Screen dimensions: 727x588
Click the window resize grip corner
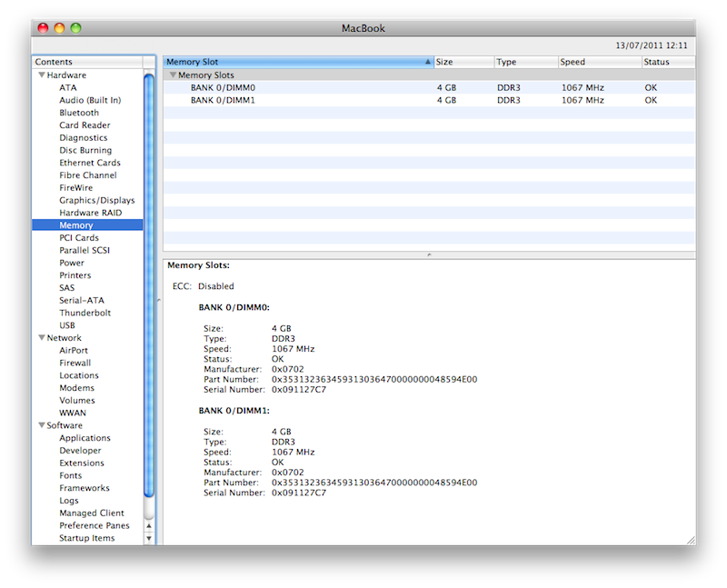(x=691, y=540)
